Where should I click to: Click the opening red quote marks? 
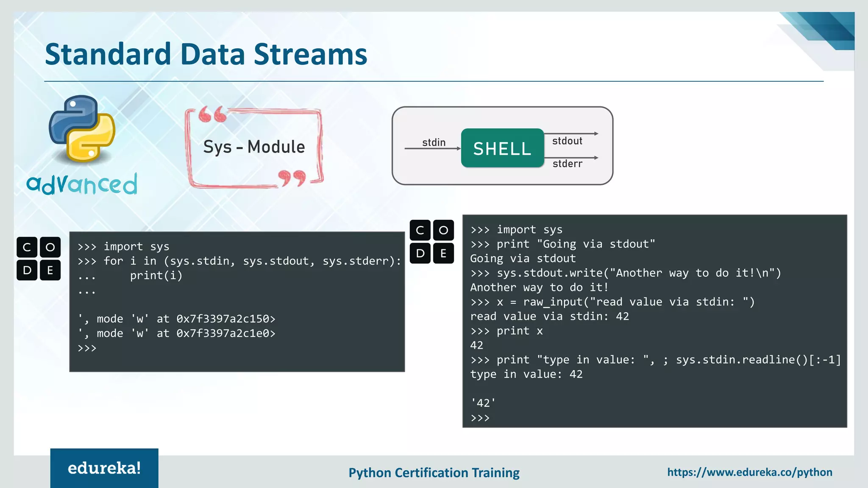tap(213, 114)
